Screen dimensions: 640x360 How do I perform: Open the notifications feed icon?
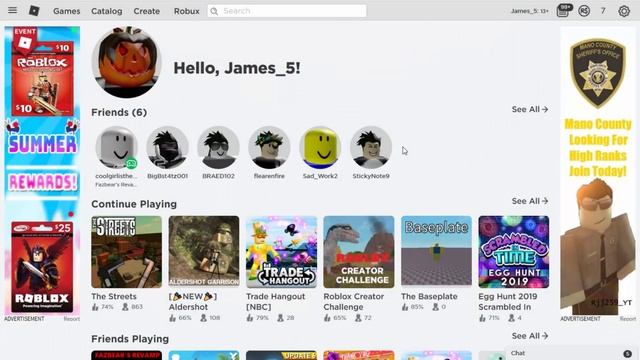[563, 11]
